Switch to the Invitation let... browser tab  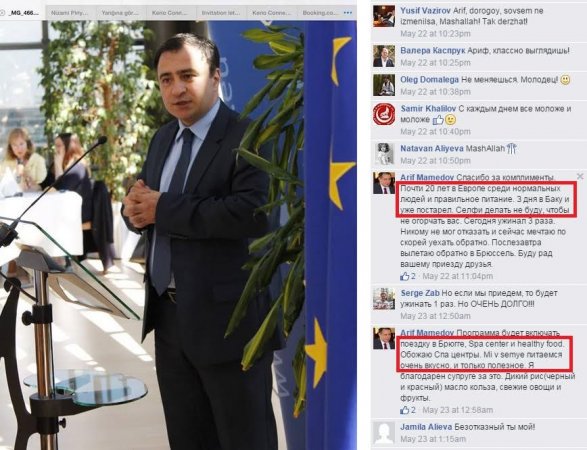tap(219, 13)
